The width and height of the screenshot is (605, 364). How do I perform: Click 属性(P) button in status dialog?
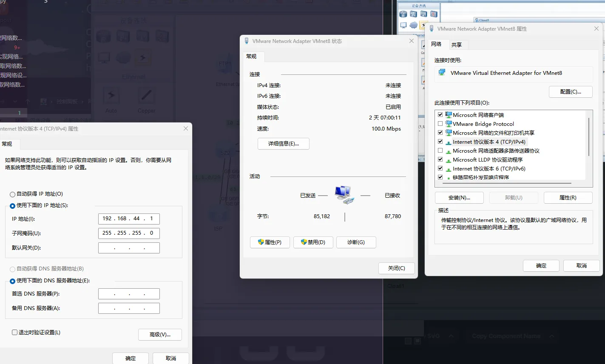270,242
